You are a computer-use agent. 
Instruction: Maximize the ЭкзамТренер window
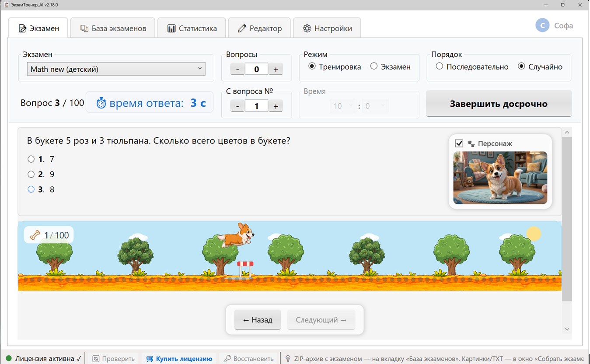pyautogui.click(x=563, y=5)
